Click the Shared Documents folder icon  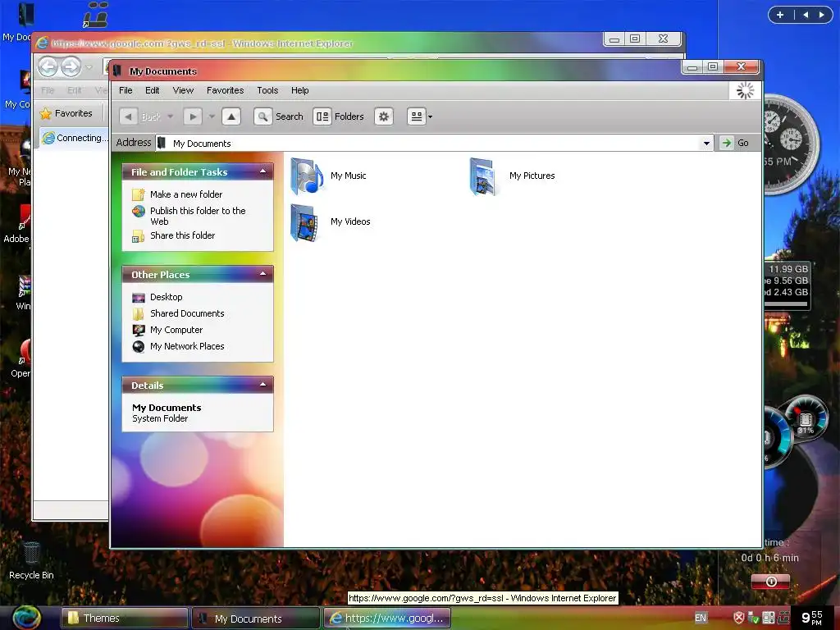(138, 314)
